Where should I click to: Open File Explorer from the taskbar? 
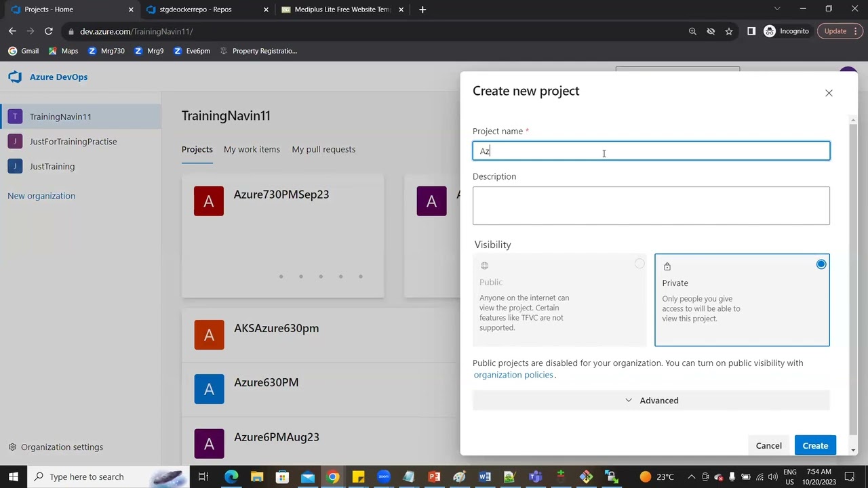pyautogui.click(x=257, y=476)
